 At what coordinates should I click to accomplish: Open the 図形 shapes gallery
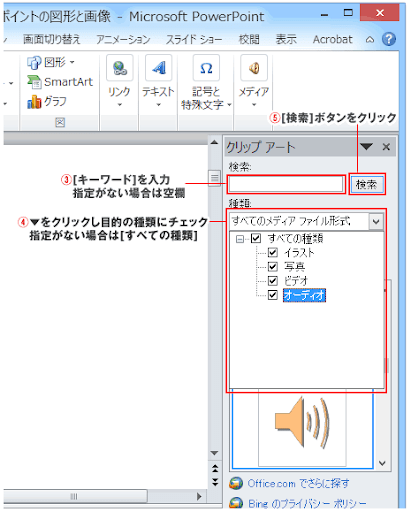tap(51, 62)
